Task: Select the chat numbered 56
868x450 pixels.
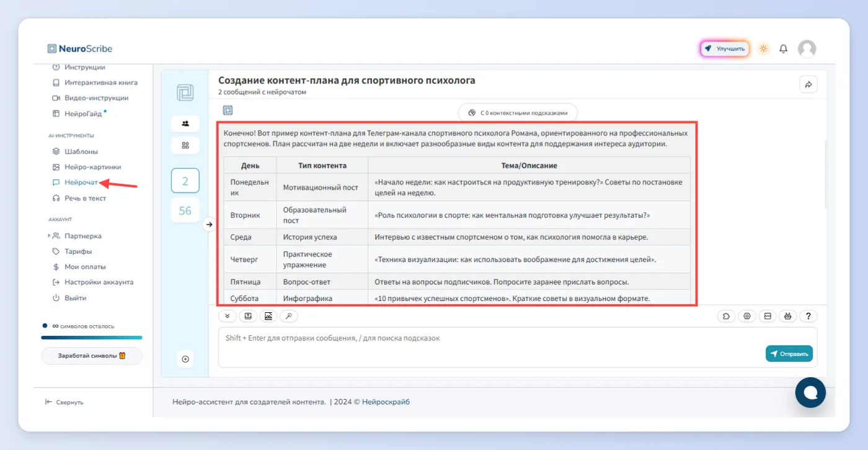Action: pos(185,210)
